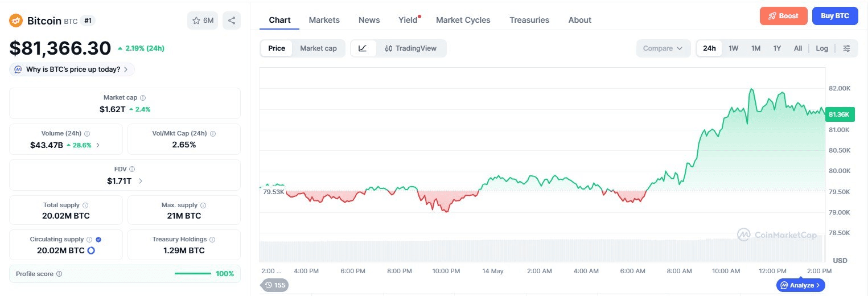This screenshot has height=296, width=868.
Task: Click the #1 rank badge
Action: coord(88,20)
